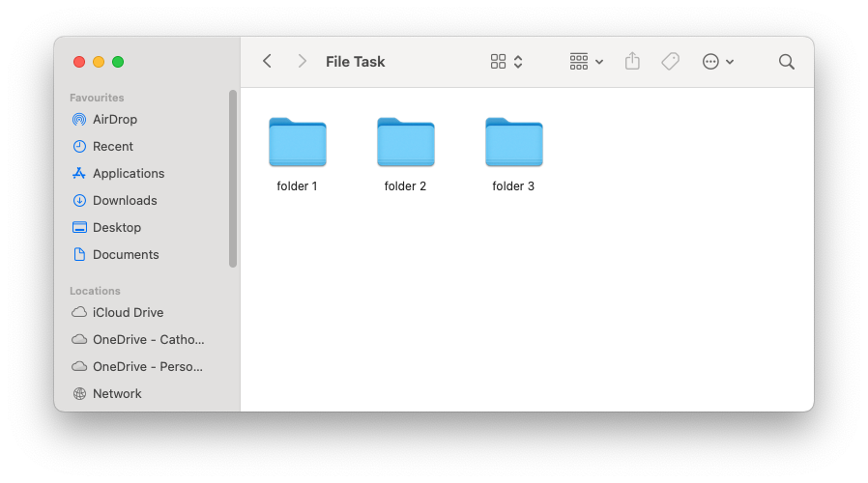This screenshot has height=483, width=868.
Task: Open Applications in the sidebar
Action: pyautogui.click(x=128, y=174)
